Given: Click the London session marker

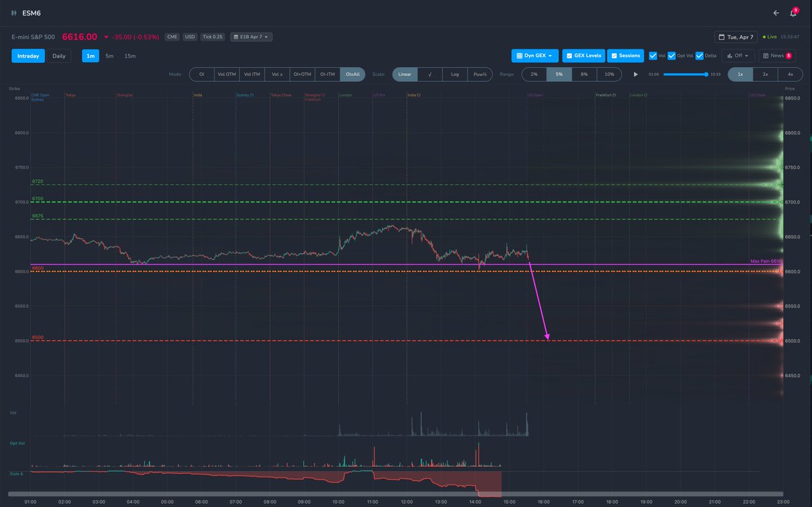Looking at the screenshot, I should [x=345, y=95].
